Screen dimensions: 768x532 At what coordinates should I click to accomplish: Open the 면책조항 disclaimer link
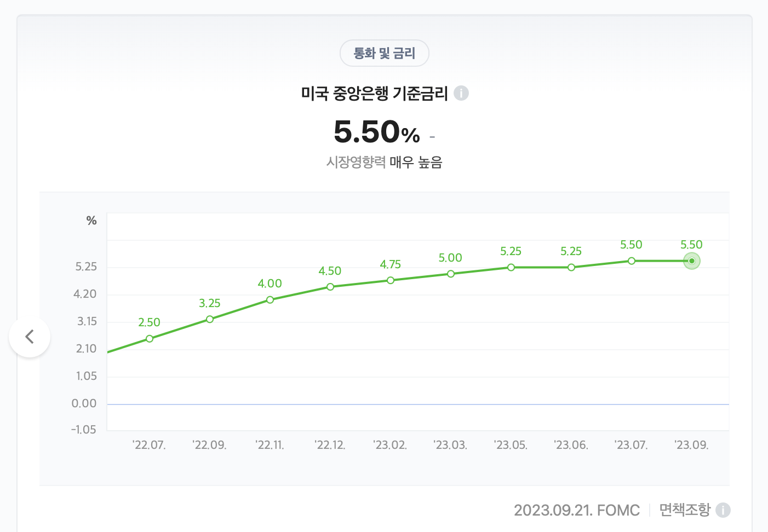[x=685, y=510]
